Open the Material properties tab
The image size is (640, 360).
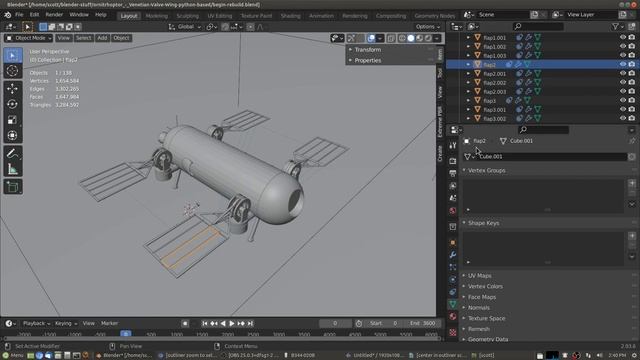pos(453,316)
